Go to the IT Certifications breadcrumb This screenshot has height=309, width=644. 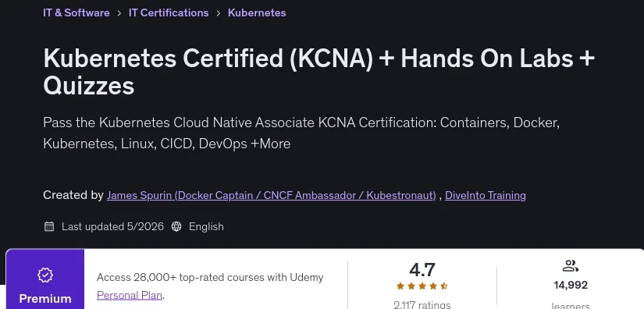[x=169, y=12]
